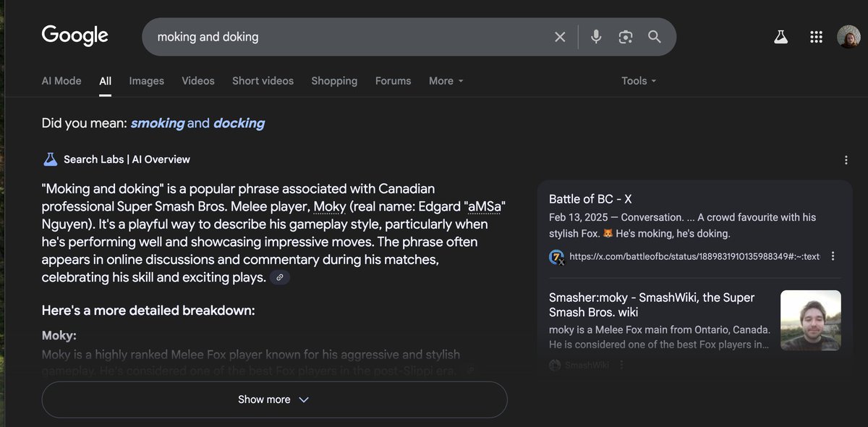Open the Google account profile avatar
This screenshot has width=868, height=427.
point(848,37)
